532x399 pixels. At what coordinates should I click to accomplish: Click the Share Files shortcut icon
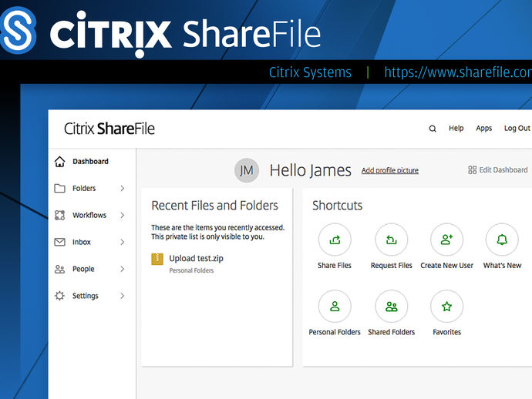pyautogui.click(x=335, y=240)
